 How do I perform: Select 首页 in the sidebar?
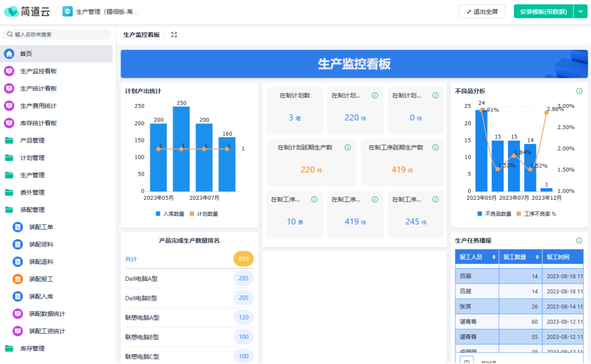[x=26, y=54]
